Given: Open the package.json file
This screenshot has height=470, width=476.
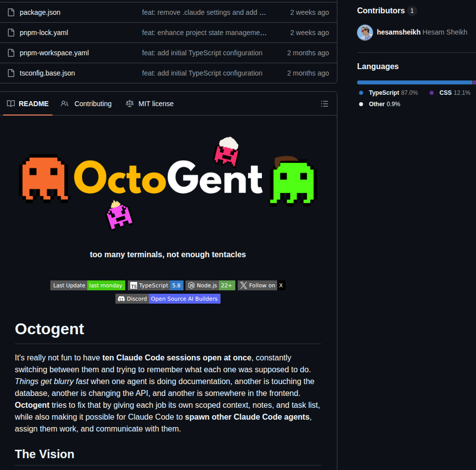Looking at the screenshot, I should pyautogui.click(x=40, y=12).
